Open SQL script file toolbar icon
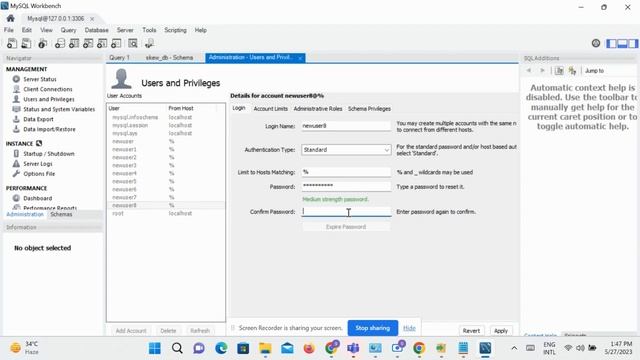This screenshot has height=360, width=640. pyautogui.click(x=26, y=43)
